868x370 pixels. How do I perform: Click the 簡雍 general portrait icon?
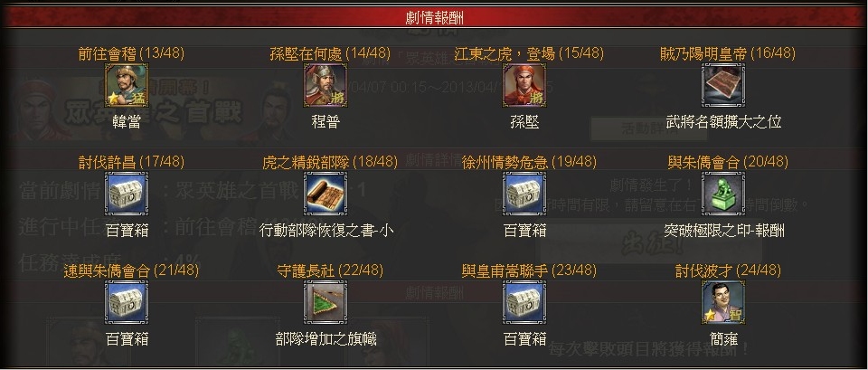pyautogui.click(x=723, y=302)
